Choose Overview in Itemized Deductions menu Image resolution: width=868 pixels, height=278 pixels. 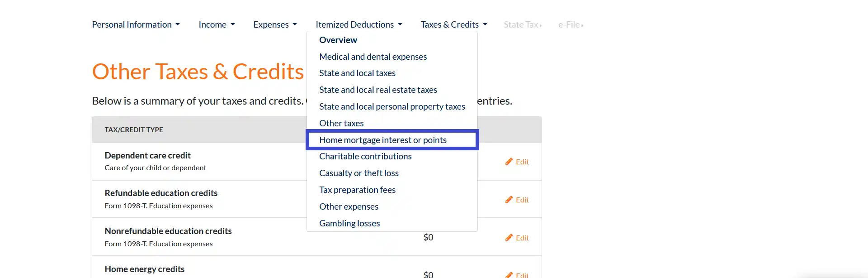point(338,40)
